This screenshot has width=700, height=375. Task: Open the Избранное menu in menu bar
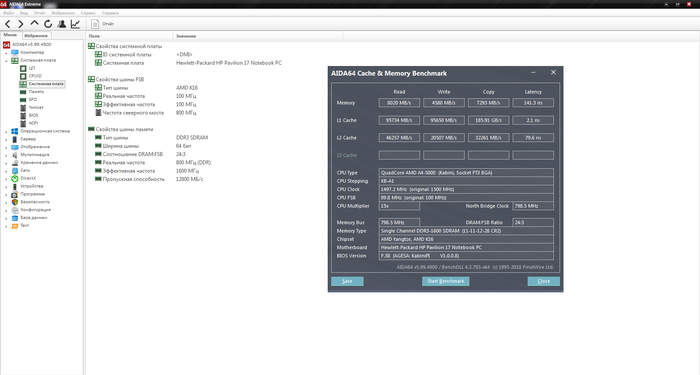(63, 13)
